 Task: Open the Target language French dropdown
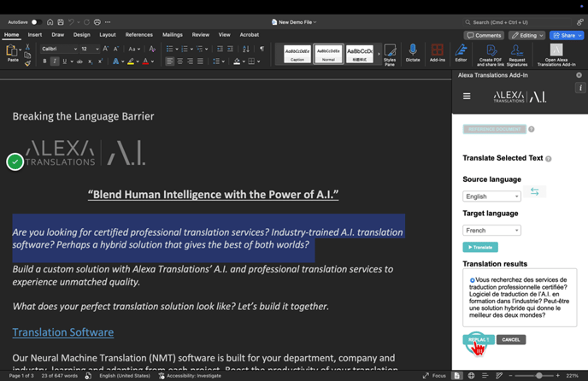491,231
